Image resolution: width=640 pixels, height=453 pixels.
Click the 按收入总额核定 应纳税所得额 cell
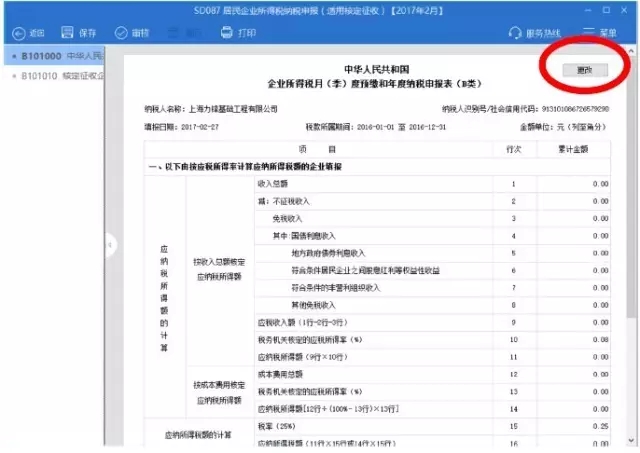[x=220, y=269]
